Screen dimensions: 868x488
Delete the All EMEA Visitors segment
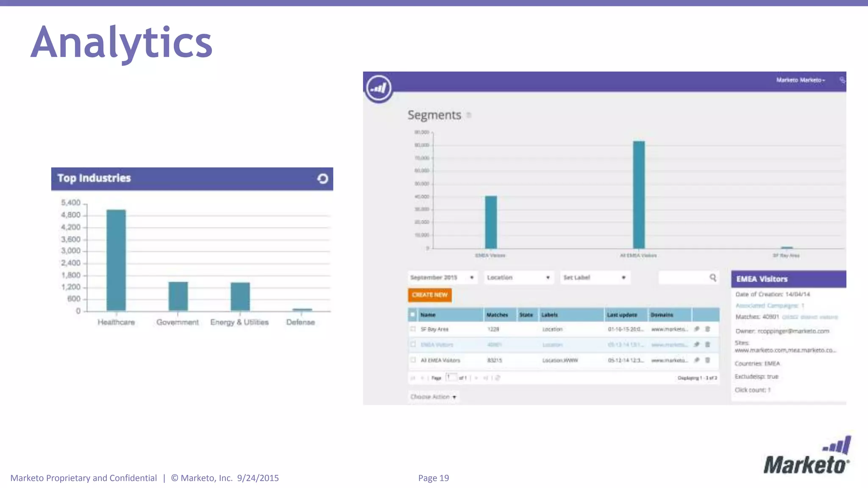[707, 360]
